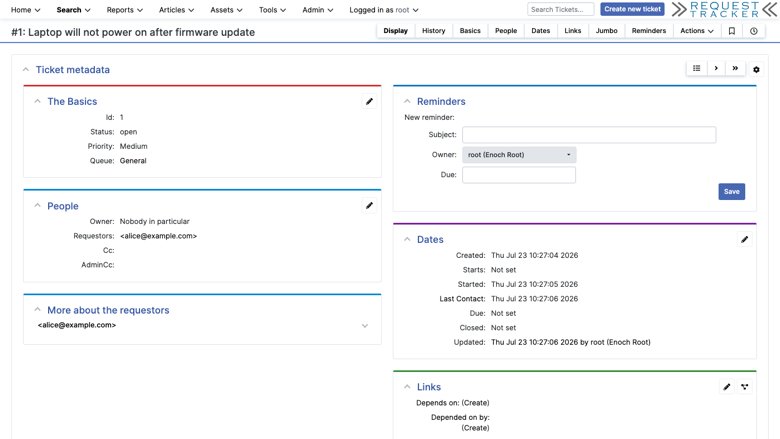Switch to the History tab

tap(433, 31)
